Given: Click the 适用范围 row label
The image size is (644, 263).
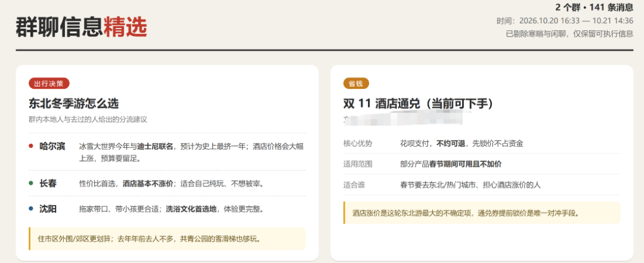Looking at the screenshot, I should click(x=358, y=164).
